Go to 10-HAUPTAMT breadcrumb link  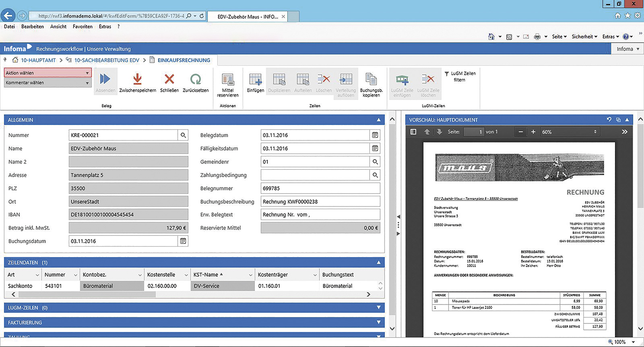click(x=38, y=60)
